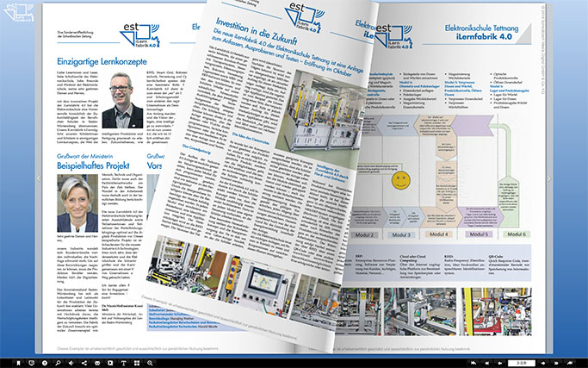Open the help question mark icon
The image size is (588, 368).
[45, 363]
